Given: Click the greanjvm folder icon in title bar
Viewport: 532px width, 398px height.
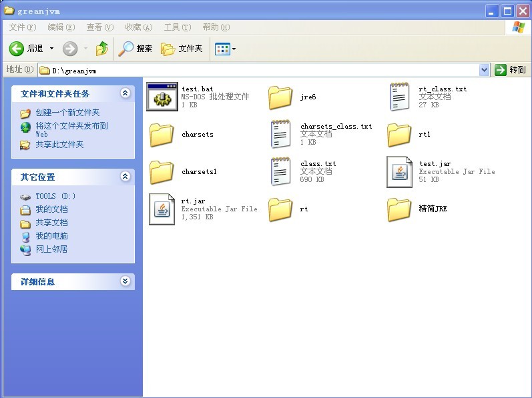Looking at the screenshot, I should pos(9,11).
